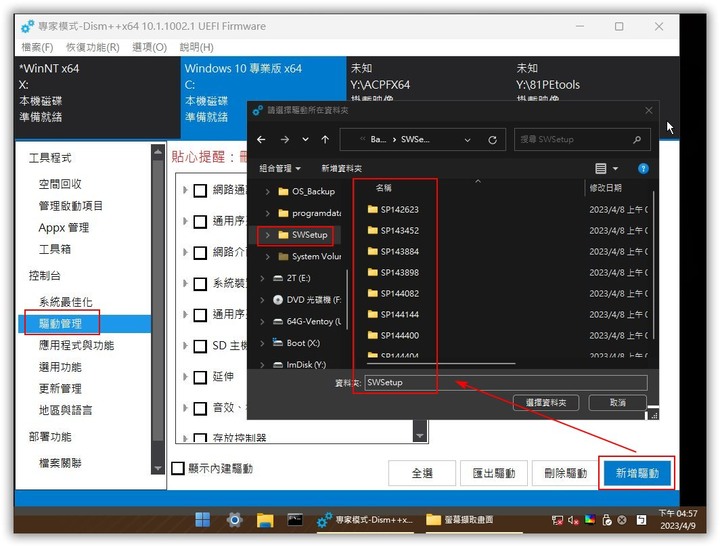Check the 音效 driver checkbox
The width and height of the screenshot is (720, 547).
(200, 409)
